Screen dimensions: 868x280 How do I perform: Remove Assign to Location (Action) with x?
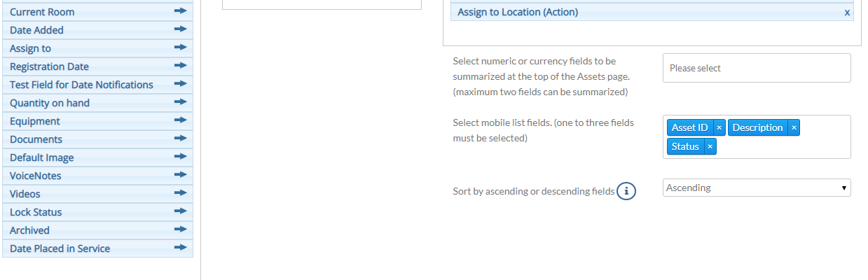coord(847,13)
